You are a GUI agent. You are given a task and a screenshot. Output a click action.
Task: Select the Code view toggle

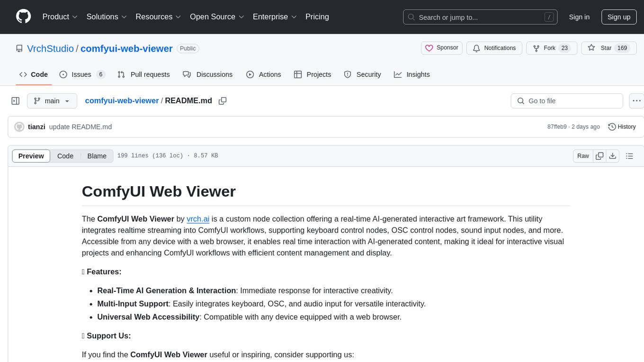point(65,156)
